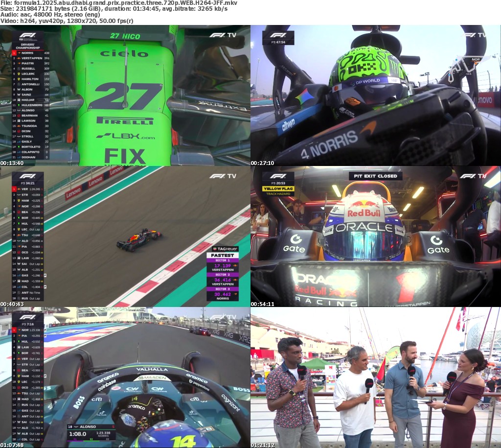Click the large number 27 on the green car
This screenshot has height=448, width=501.
pyautogui.click(x=125, y=95)
